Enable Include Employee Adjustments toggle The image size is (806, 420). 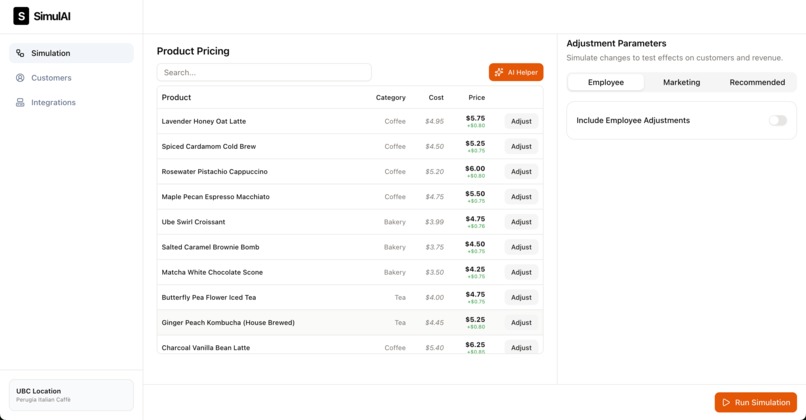tap(778, 120)
